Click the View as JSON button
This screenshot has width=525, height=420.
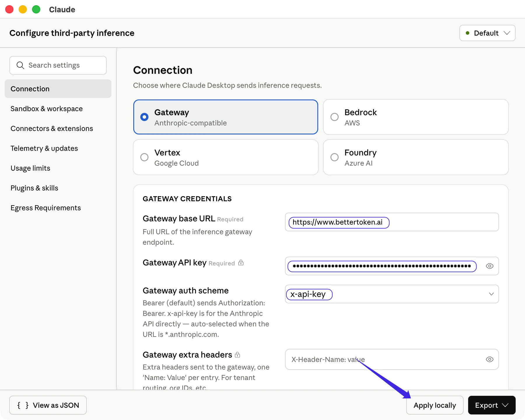pyautogui.click(x=48, y=405)
